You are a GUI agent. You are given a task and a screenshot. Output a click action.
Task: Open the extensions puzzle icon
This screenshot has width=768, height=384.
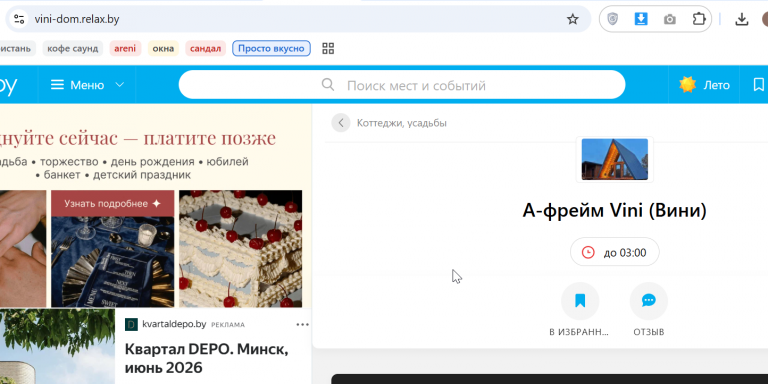698,19
